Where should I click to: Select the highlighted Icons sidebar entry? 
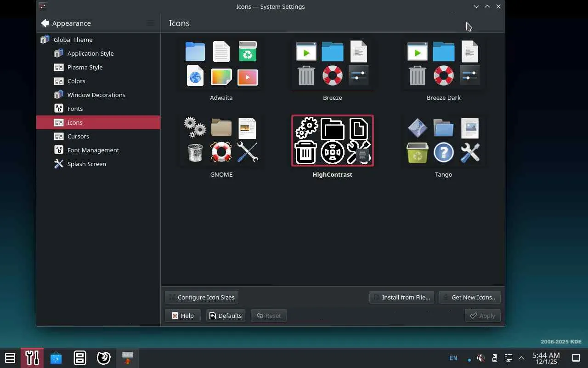(98, 122)
